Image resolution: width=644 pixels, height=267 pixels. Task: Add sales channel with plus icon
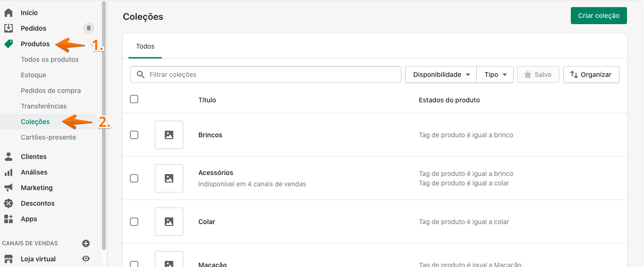(86, 243)
